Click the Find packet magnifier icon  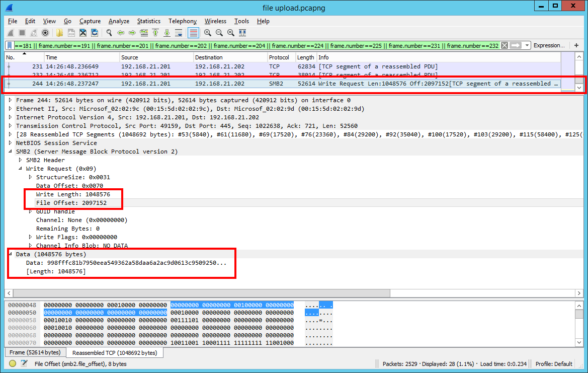click(109, 33)
